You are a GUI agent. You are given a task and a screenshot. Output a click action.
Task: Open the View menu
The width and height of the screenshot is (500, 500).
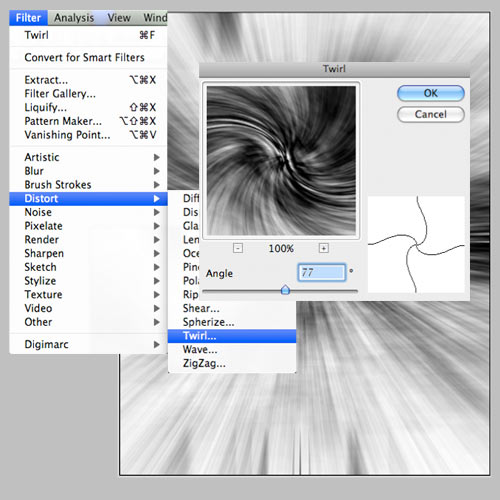(x=119, y=18)
